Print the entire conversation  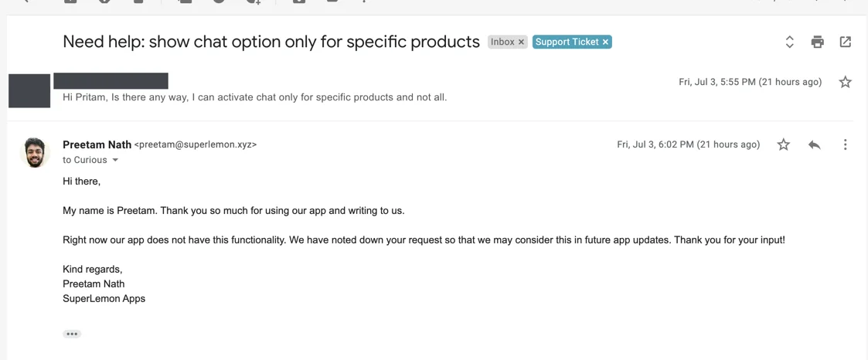[817, 42]
